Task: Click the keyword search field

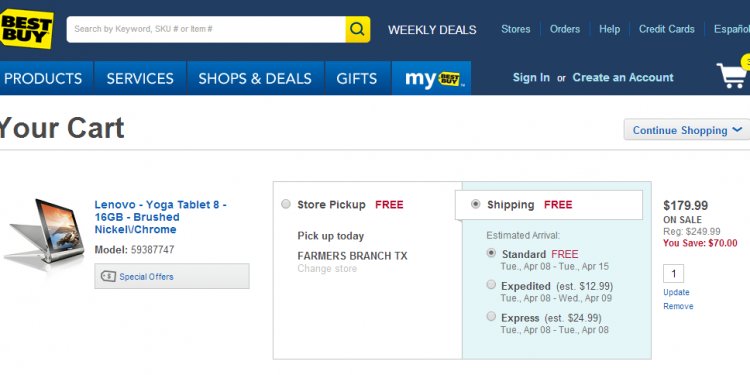Action: coord(206,29)
